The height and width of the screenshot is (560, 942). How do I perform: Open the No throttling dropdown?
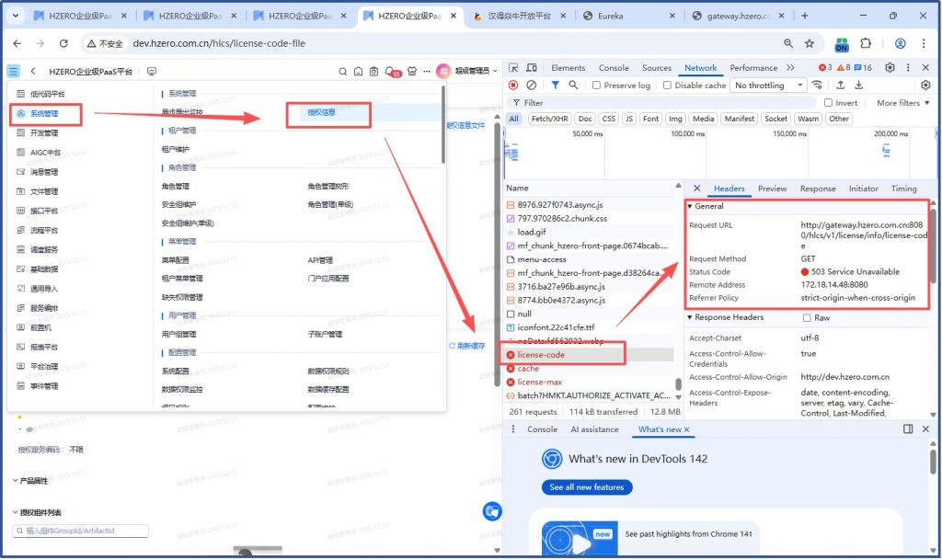coord(769,86)
